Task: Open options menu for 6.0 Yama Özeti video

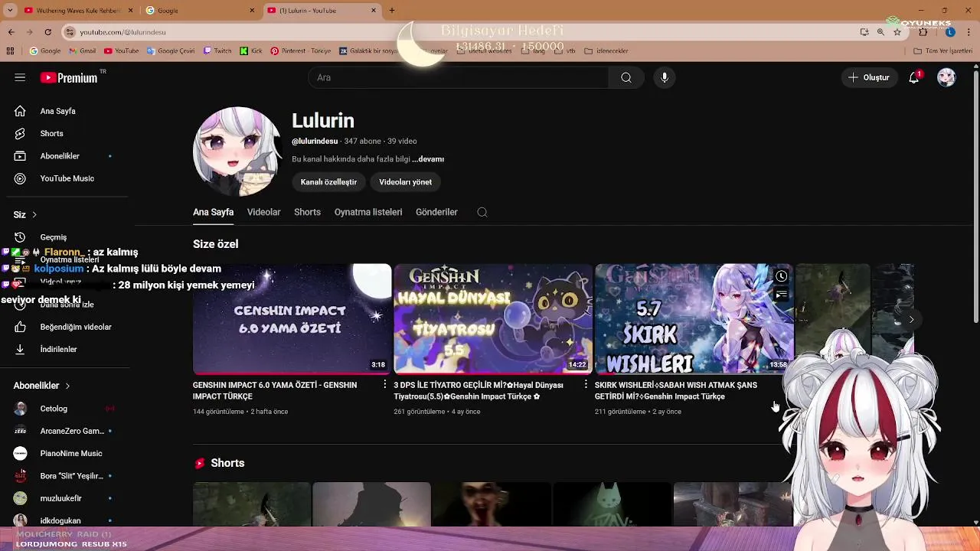Action: pos(384,385)
